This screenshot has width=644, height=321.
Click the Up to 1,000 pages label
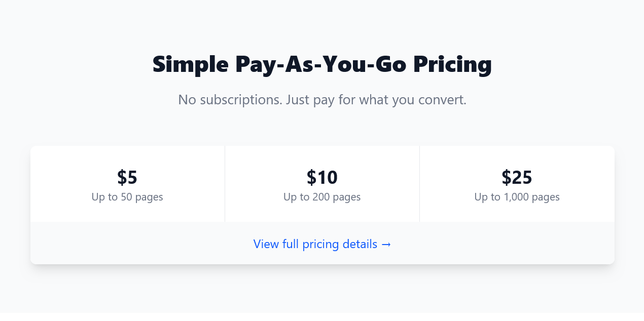(517, 197)
